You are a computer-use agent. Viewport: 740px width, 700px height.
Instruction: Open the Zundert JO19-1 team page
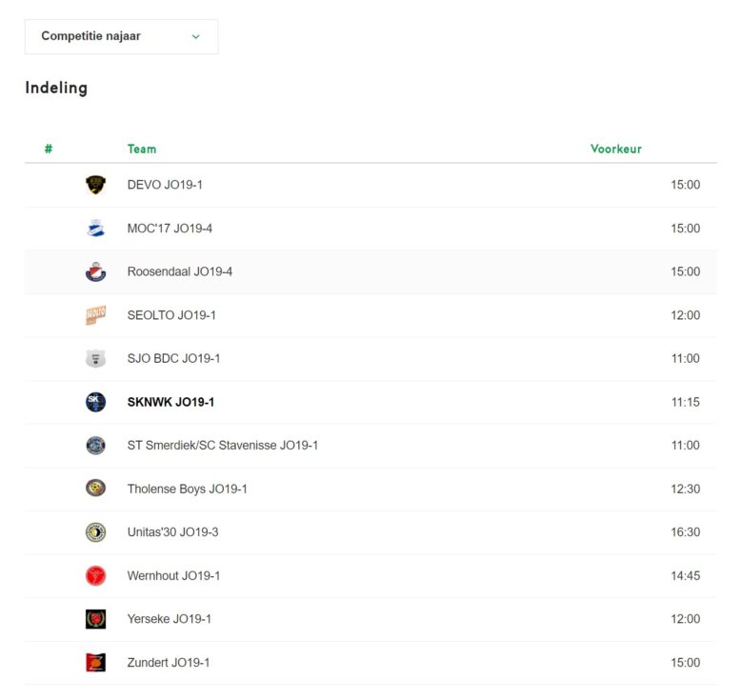pyautogui.click(x=168, y=663)
